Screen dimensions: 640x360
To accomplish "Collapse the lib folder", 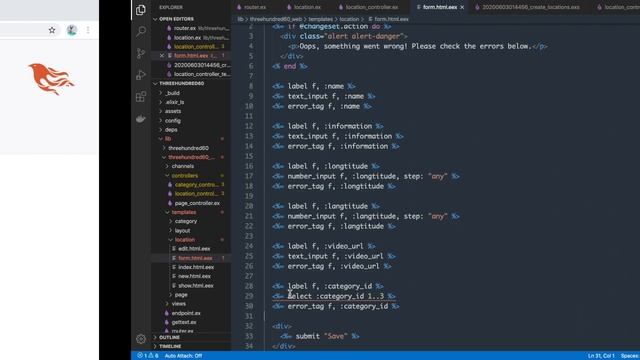I will (168, 139).
